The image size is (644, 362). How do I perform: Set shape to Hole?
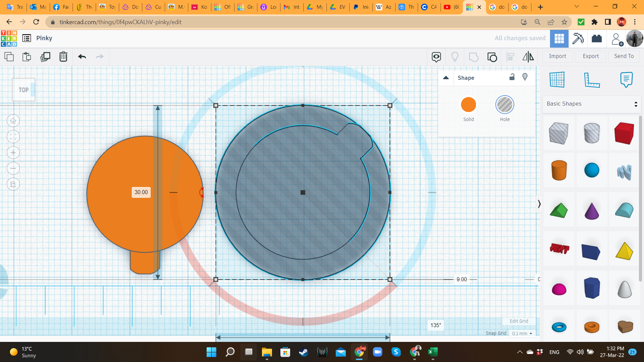pyautogui.click(x=504, y=105)
